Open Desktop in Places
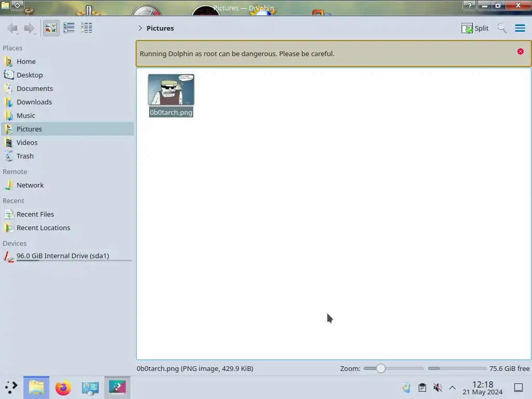532x399 pixels. pyautogui.click(x=68, y=75)
